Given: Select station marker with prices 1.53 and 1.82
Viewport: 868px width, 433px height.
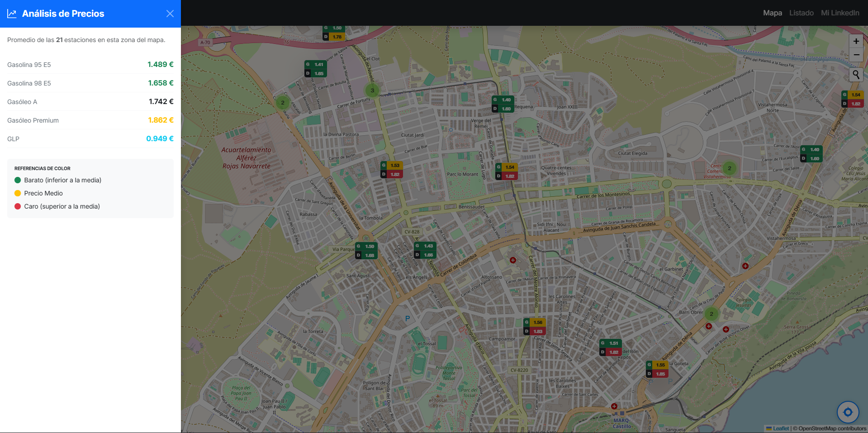Looking at the screenshot, I should [391, 170].
